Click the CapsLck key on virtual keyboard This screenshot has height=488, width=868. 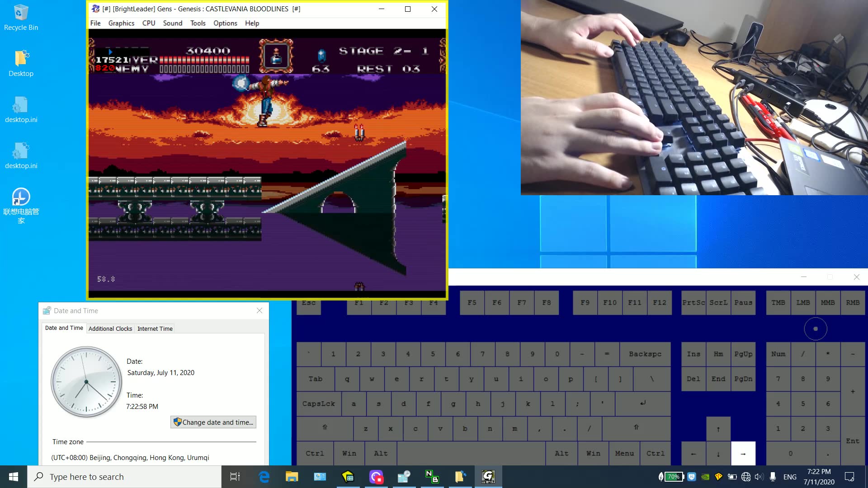tap(319, 404)
